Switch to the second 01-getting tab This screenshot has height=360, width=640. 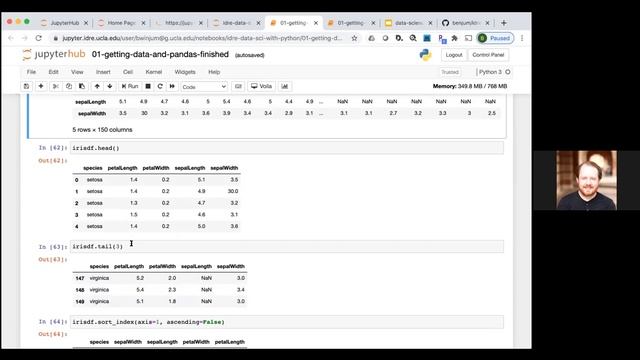pos(350,23)
